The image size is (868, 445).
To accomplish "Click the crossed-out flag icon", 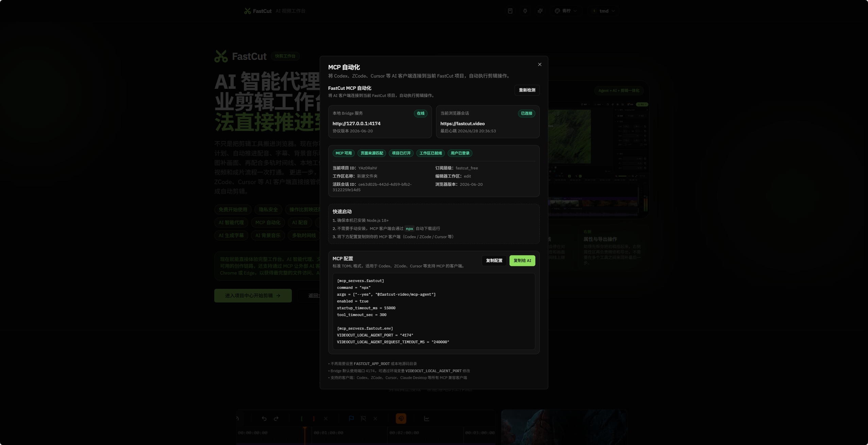I will point(363,419).
